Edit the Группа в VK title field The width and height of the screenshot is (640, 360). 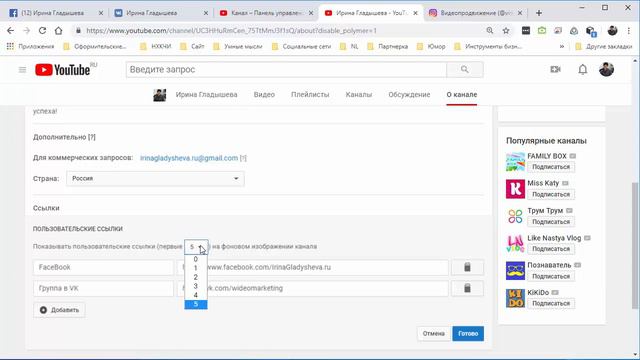coord(104,288)
